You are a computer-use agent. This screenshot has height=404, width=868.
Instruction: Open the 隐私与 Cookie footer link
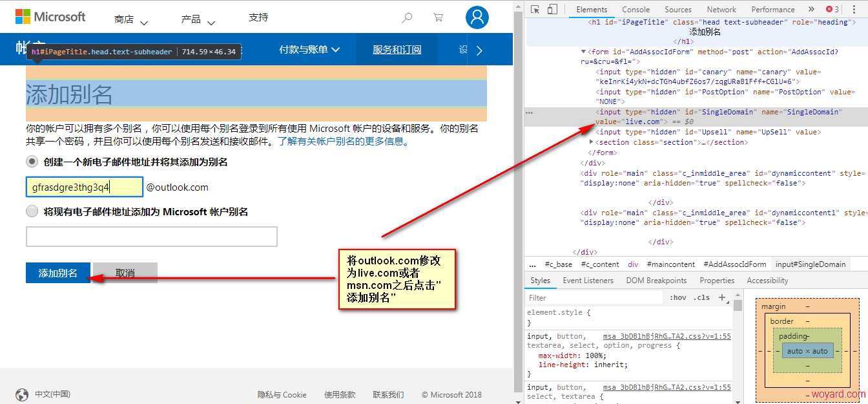click(x=282, y=394)
